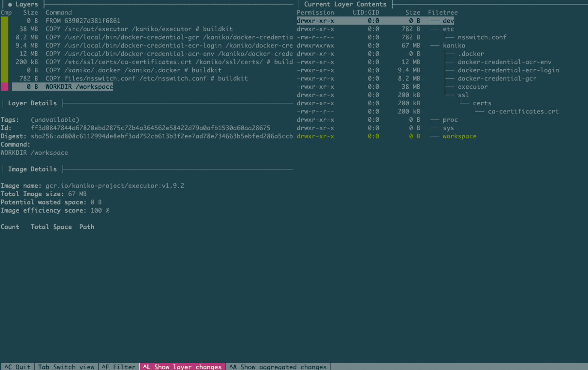Select the executor file in kaniko
The width and height of the screenshot is (588, 370).
click(473, 87)
